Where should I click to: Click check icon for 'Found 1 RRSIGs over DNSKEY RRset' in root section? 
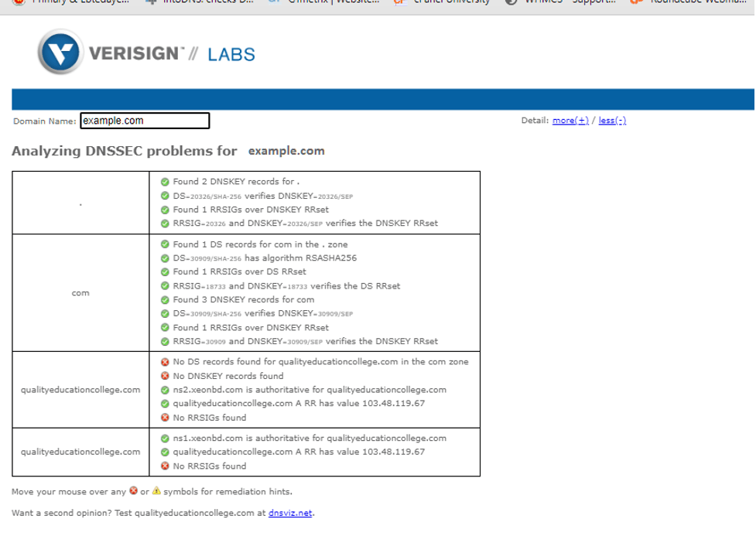[165, 210]
